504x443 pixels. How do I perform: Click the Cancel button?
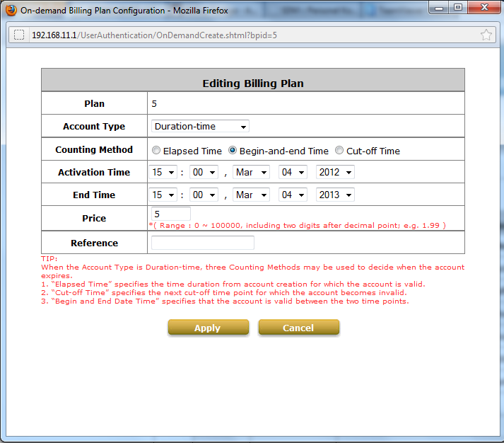tap(298, 328)
